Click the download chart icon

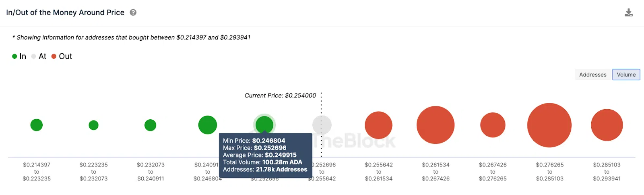629,12
